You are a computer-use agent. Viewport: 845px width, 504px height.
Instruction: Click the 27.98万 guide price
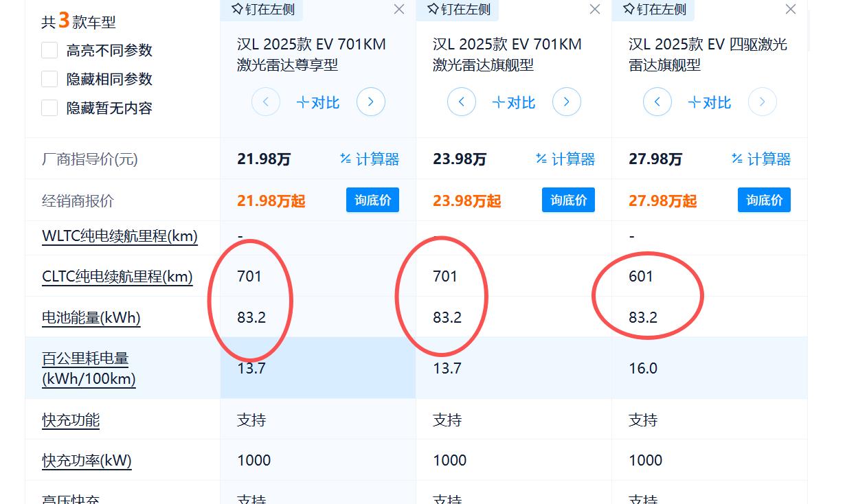pos(655,159)
